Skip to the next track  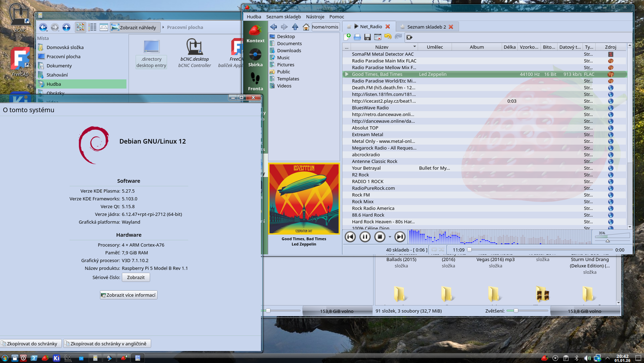pos(399,237)
